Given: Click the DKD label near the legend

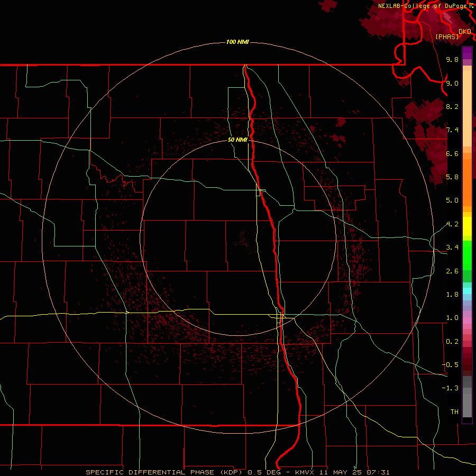Looking at the screenshot, I should coord(465,32).
